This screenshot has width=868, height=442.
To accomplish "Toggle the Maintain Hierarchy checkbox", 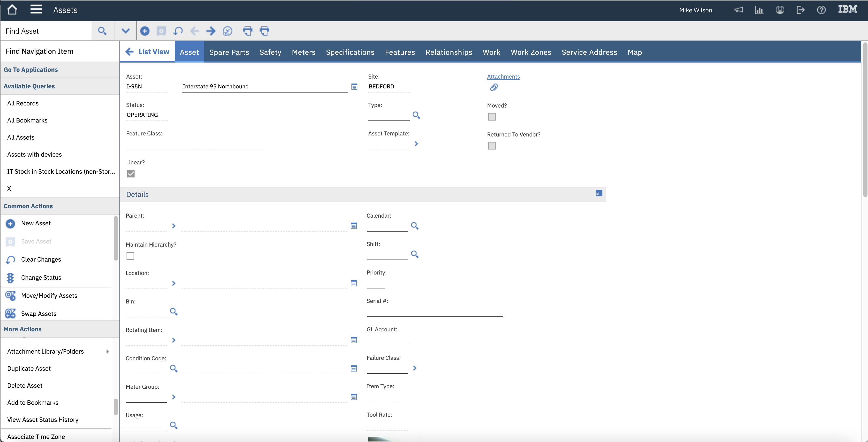I will [x=130, y=256].
